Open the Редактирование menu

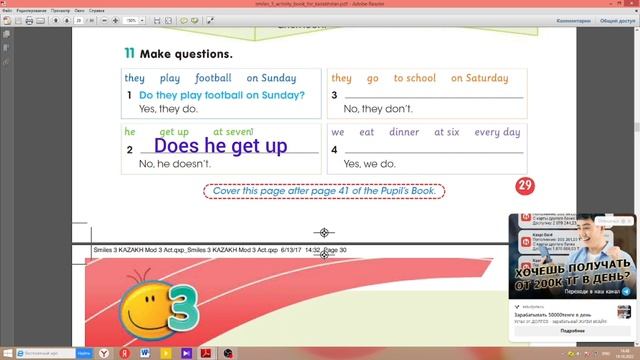pos(31,11)
